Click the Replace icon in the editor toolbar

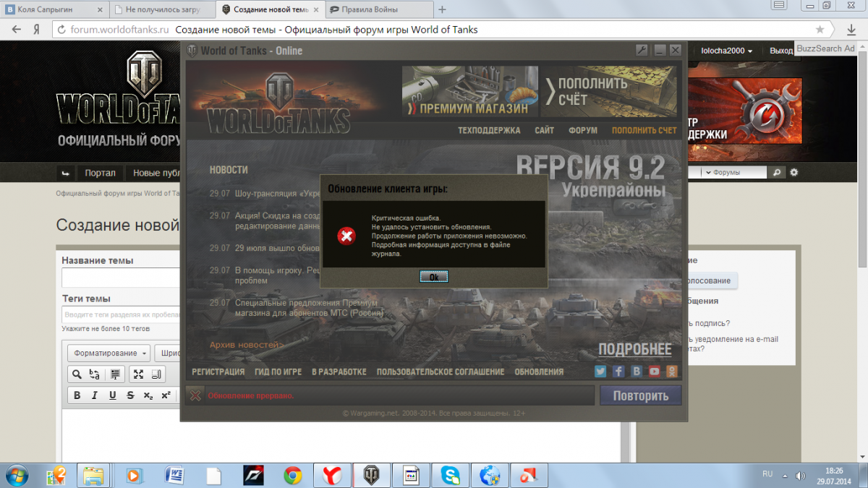tap(95, 374)
